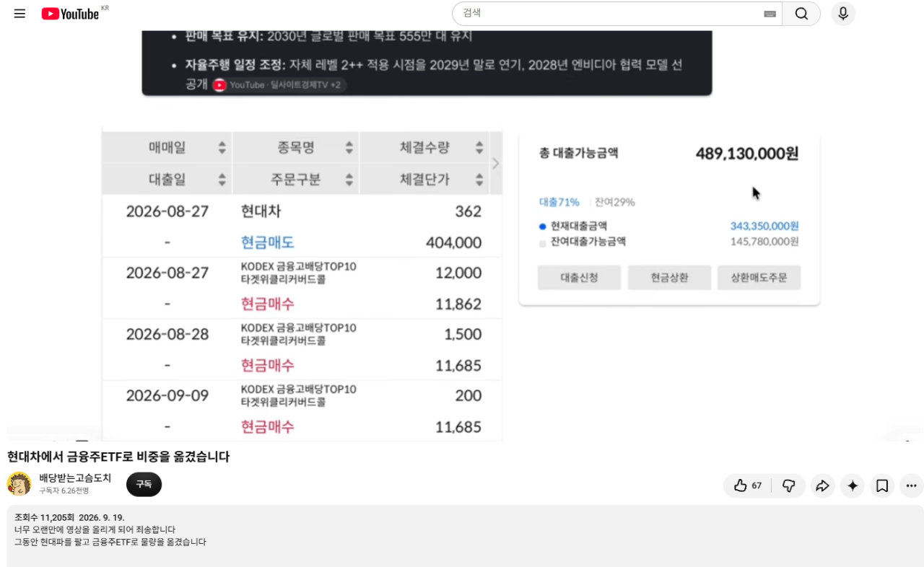Open the AI sparkle ask button
The image size is (924, 567).
853,485
